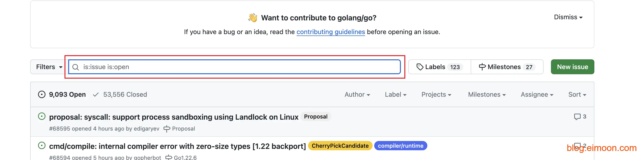Expand the Assignee filter dropdown
The width and height of the screenshot is (644, 160).
point(537,95)
